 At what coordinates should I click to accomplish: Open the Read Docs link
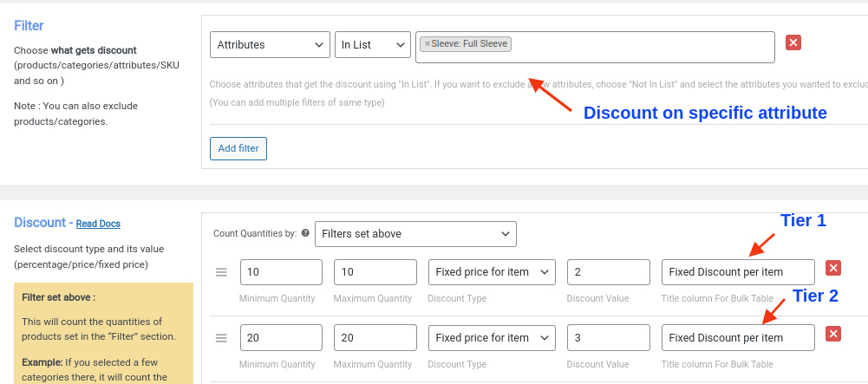tap(98, 224)
